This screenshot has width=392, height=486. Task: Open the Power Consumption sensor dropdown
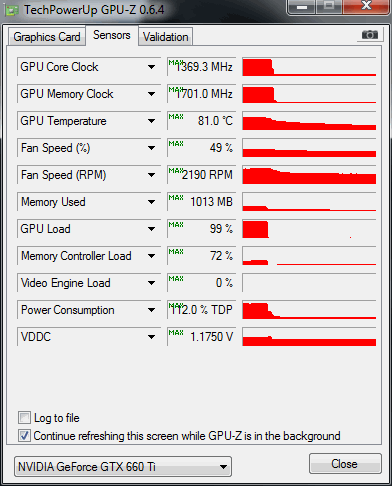pyautogui.click(x=151, y=310)
